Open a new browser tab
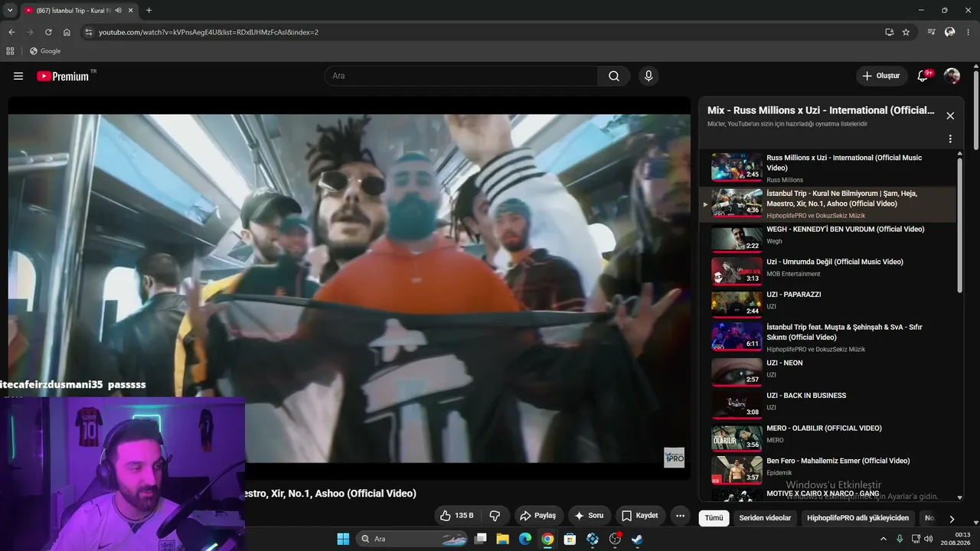This screenshot has width=980, height=551. 149,11
